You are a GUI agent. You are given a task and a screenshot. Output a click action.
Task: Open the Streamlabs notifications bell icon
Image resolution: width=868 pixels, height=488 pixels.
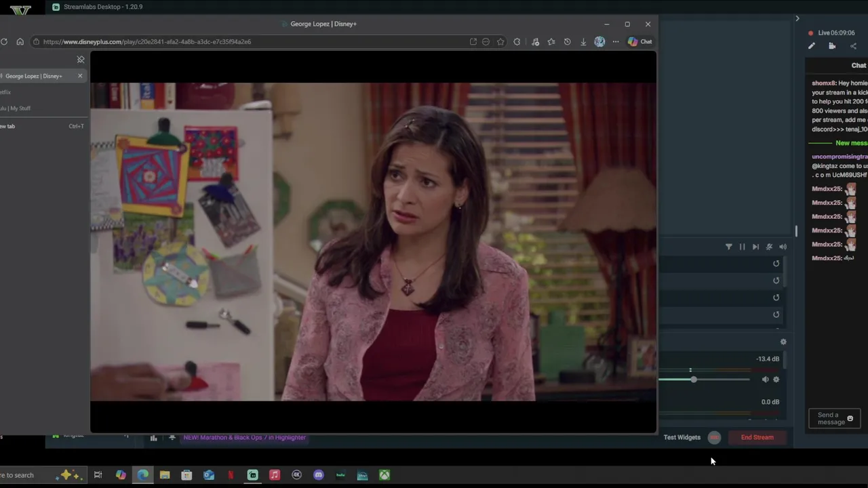click(x=172, y=438)
